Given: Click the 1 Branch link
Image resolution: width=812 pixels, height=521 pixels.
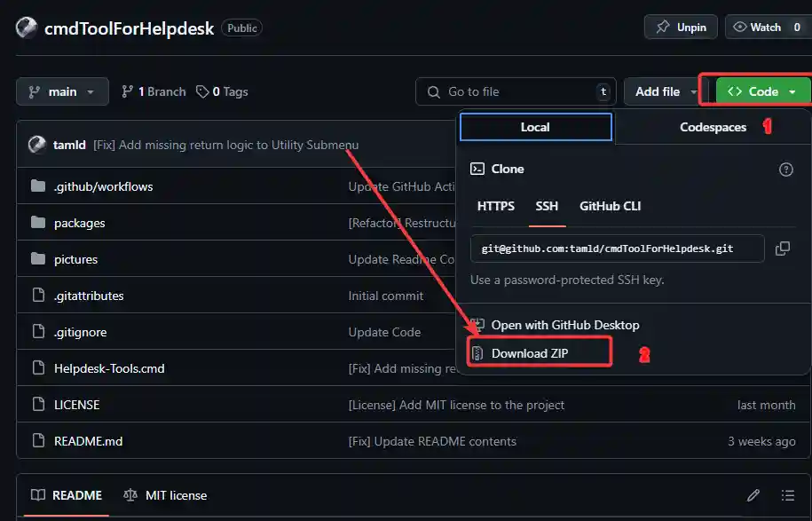Looking at the screenshot, I should [154, 91].
